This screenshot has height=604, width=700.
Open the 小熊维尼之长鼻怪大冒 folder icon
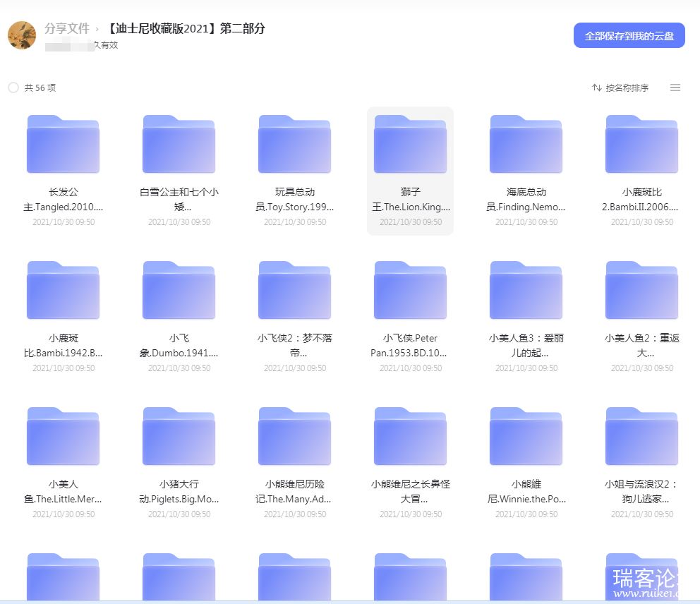click(x=410, y=435)
